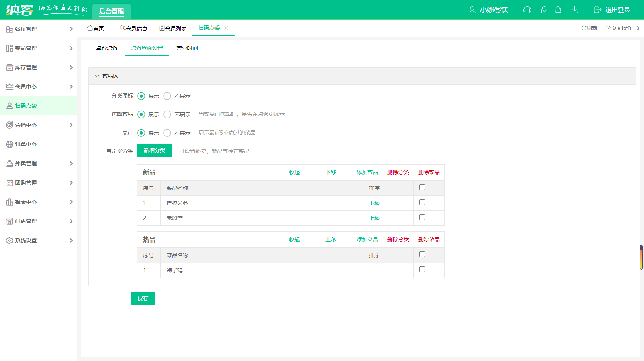Switch to the 营业时间 tab
Image resolution: width=644 pixels, height=361 pixels.
pos(187,48)
